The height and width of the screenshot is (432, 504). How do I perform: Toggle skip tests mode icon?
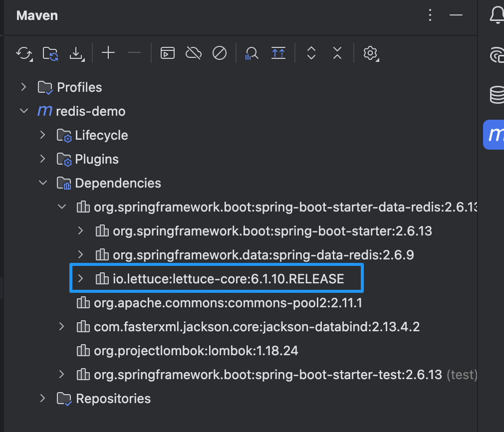click(220, 53)
